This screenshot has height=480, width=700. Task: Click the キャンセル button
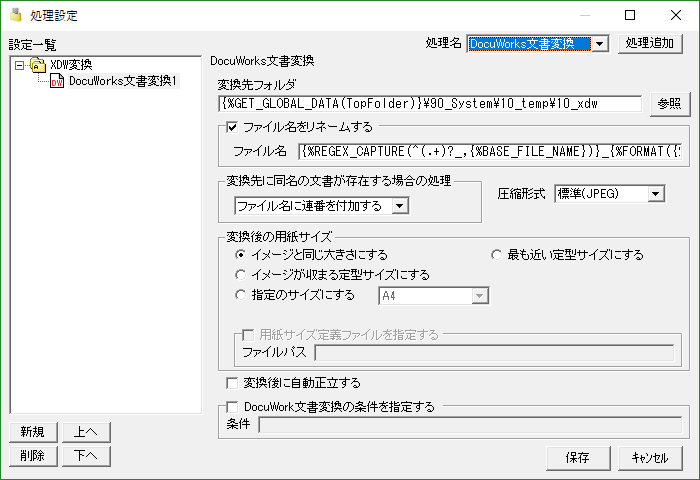(650, 458)
